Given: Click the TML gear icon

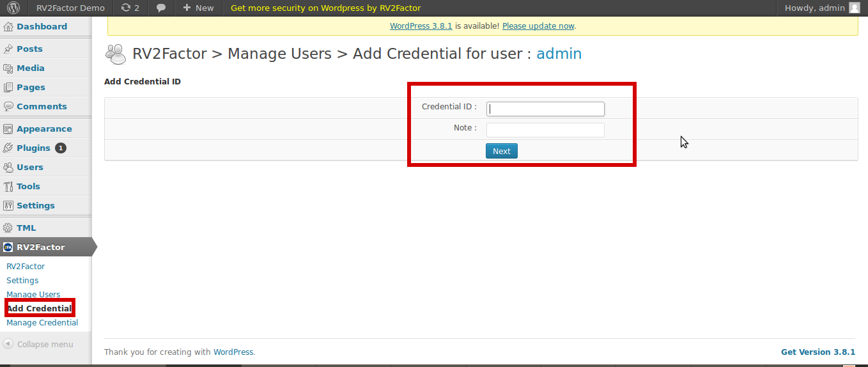Looking at the screenshot, I should 8,228.
